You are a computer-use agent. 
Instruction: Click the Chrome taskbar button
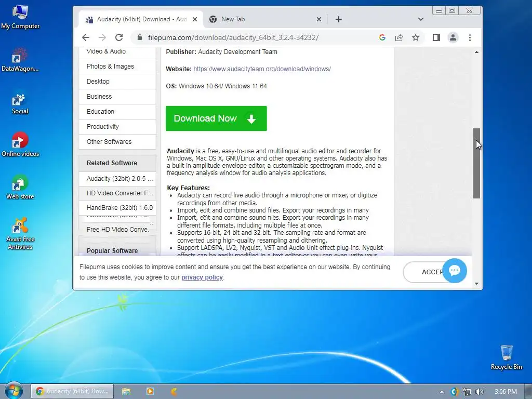tap(72, 391)
